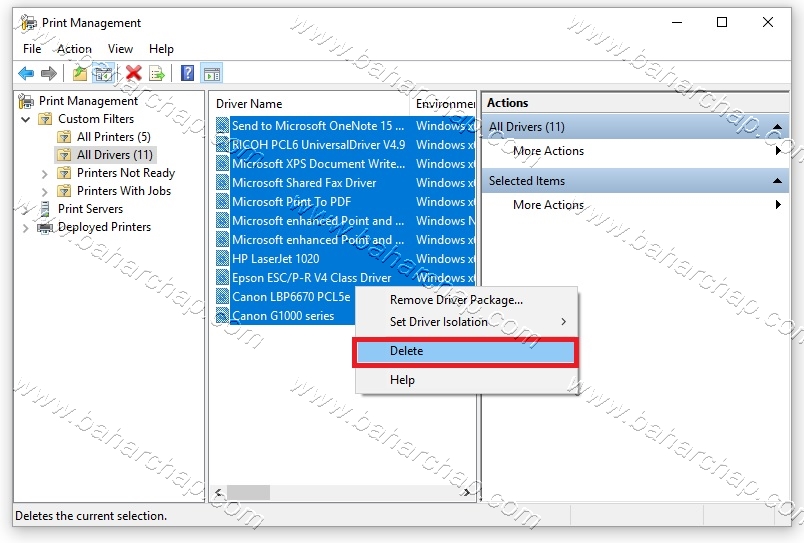The height and width of the screenshot is (543, 804).
Task: Expand the Printers Not Ready node
Action: [x=45, y=174]
